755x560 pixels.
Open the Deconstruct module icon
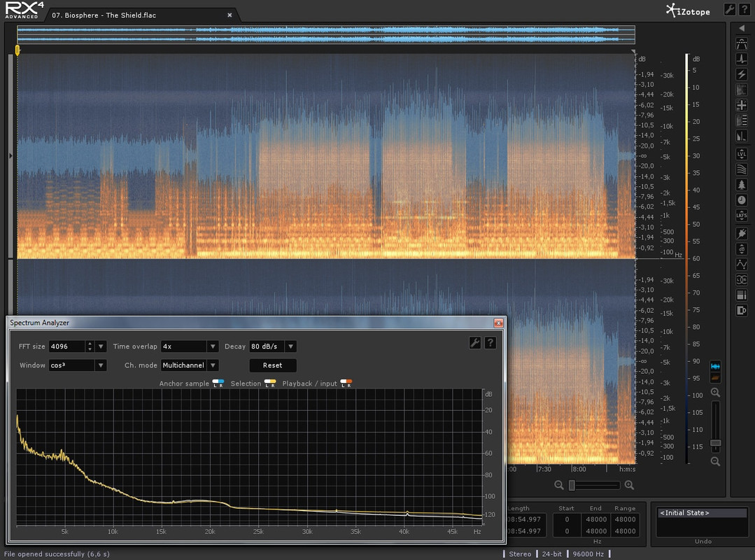pyautogui.click(x=742, y=121)
